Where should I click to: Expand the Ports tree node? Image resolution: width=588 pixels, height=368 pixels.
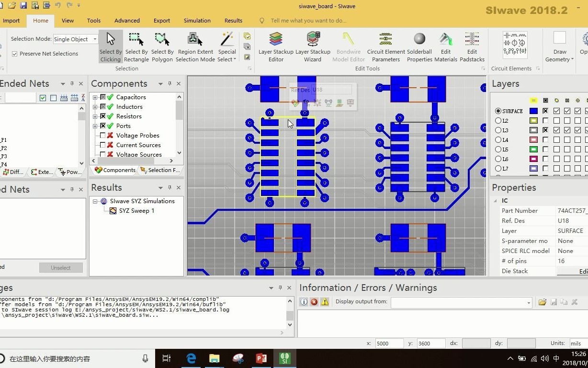[95, 126]
